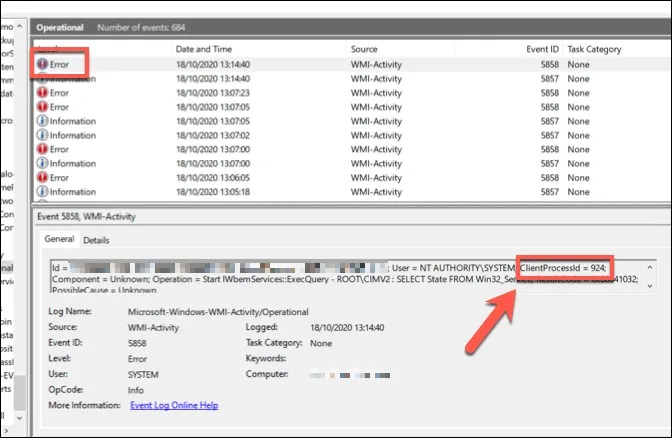
Task: Click the Log Name value Microsoft-Windows-WMI-Activity/Operational
Action: pyautogui.click(x=218, y=312)
